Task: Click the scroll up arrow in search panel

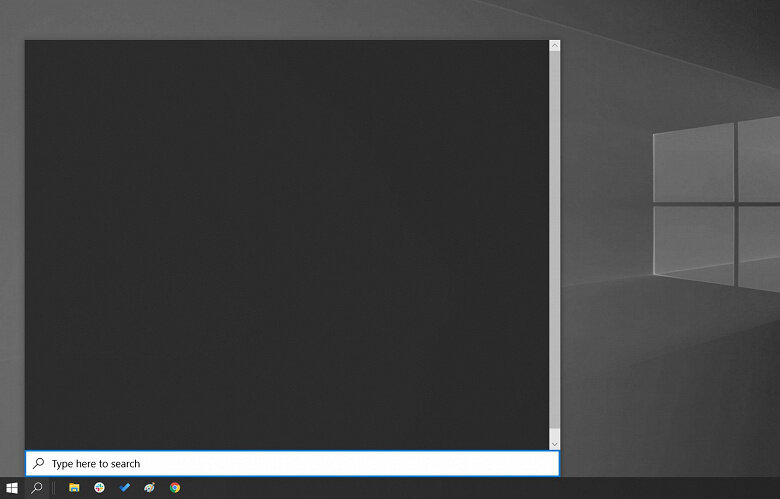Action: click(x=555, y=46)
